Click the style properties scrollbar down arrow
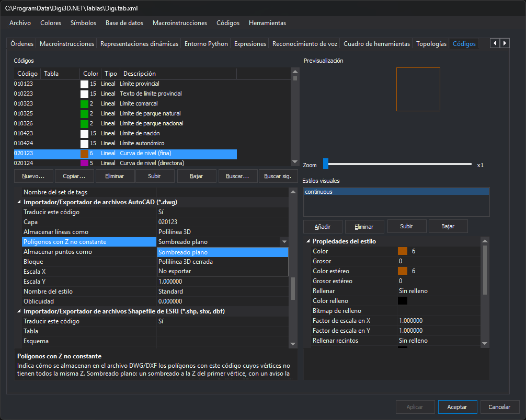The width and height of the screenshot is (526, 420). 484,343
